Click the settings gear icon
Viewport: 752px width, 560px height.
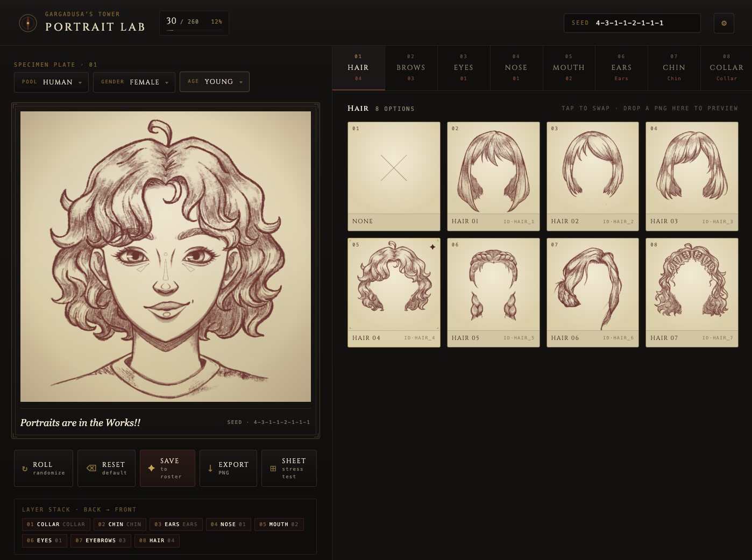coord(723,23)
